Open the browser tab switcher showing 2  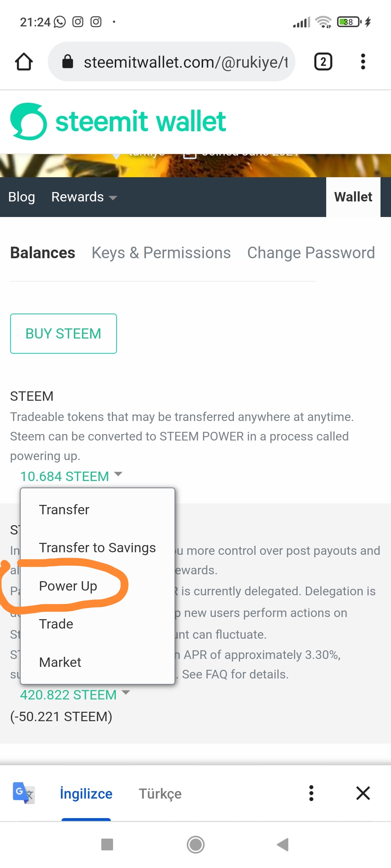[x=323, y=62]
